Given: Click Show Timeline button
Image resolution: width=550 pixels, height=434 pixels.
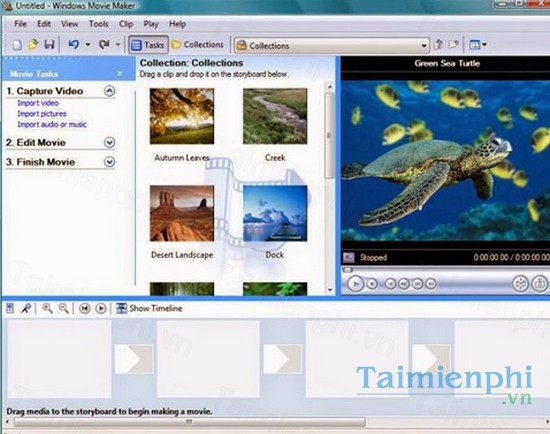Looking at the screenshot, I should (149, 308).
